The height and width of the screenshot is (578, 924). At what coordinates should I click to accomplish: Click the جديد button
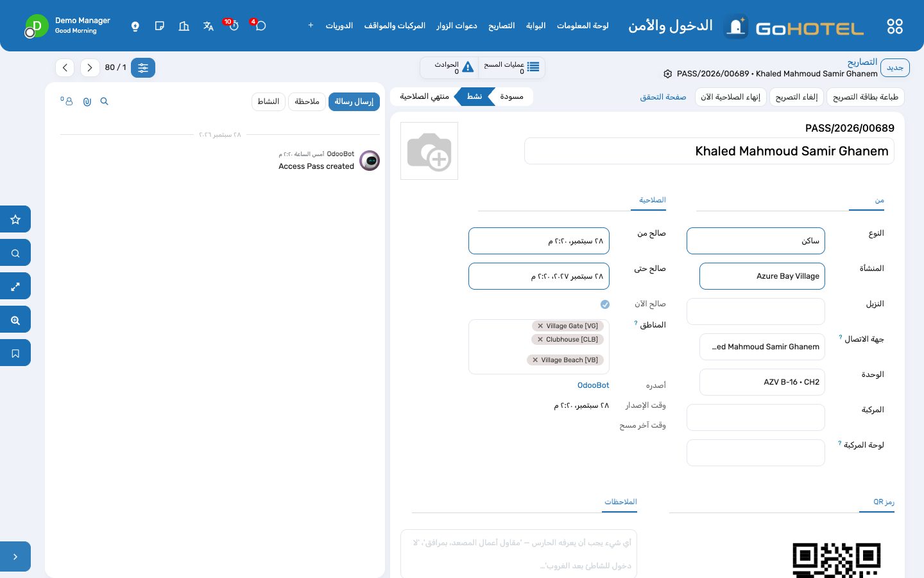click(894, 67)
